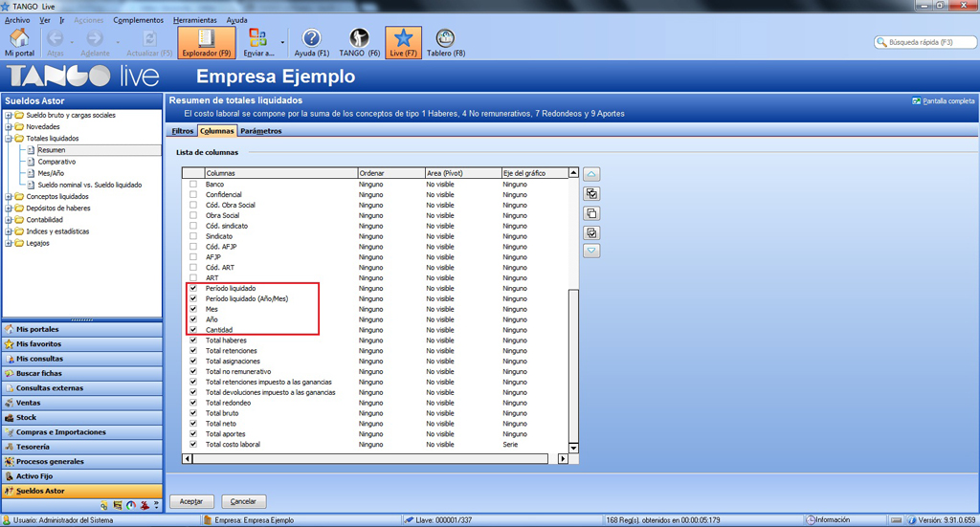Screen dimensions: 980x527
Task: Open Procesos generales module
Action: [x=82, y=461]
